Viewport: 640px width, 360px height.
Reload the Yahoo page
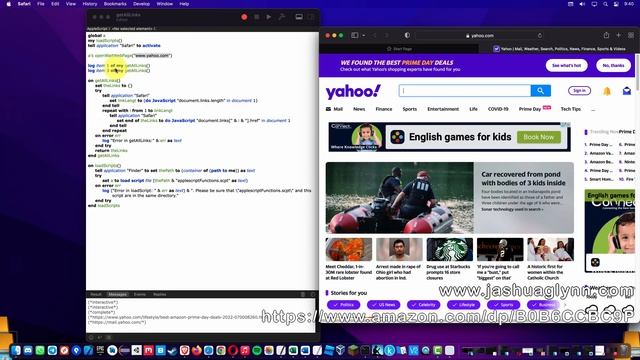click(x=540, y=36)
